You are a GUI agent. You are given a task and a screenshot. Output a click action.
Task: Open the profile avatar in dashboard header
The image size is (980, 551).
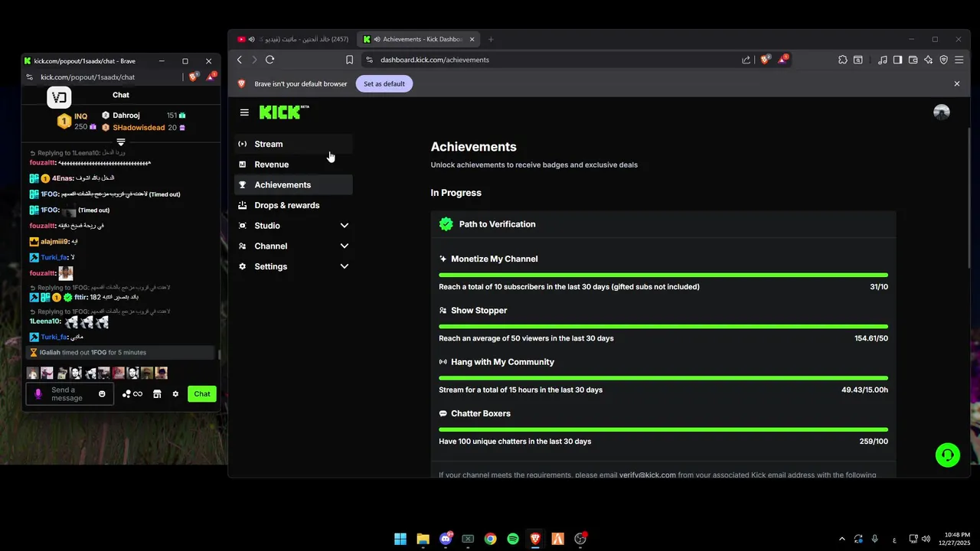pyautogui.click(x=942, y=112)
